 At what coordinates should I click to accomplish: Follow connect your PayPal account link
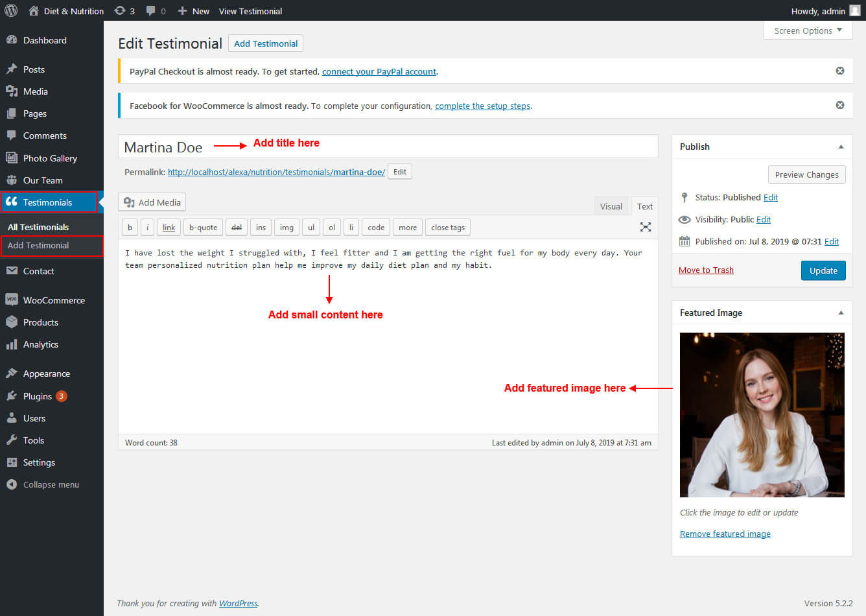tap(379, 71)
